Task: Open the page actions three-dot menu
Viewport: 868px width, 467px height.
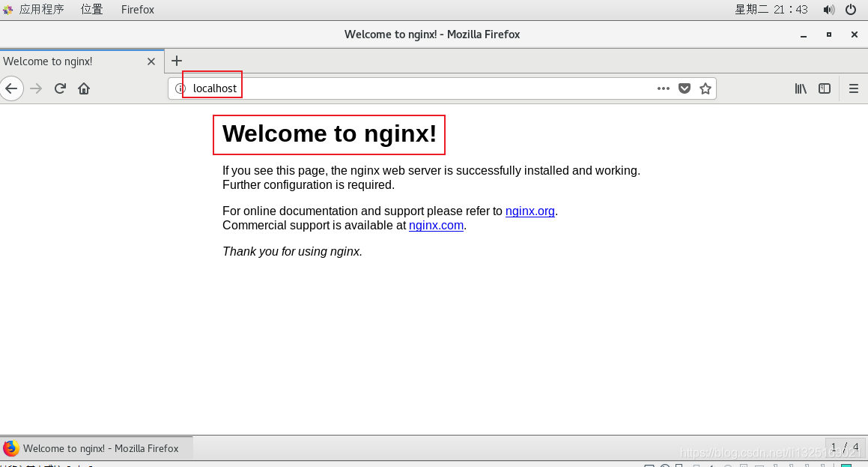Action: pos(663,88)
